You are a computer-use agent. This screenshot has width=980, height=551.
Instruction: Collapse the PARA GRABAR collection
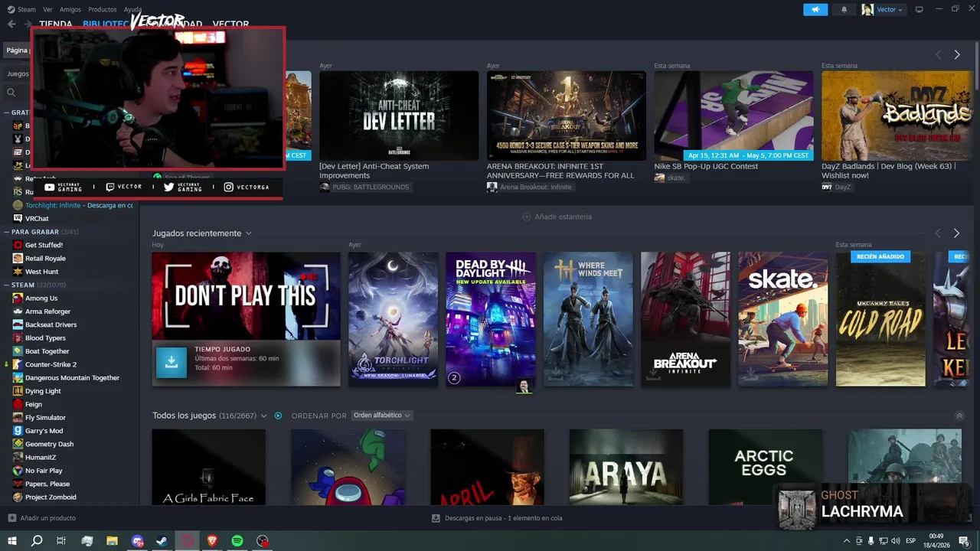(x=8, y=232)
